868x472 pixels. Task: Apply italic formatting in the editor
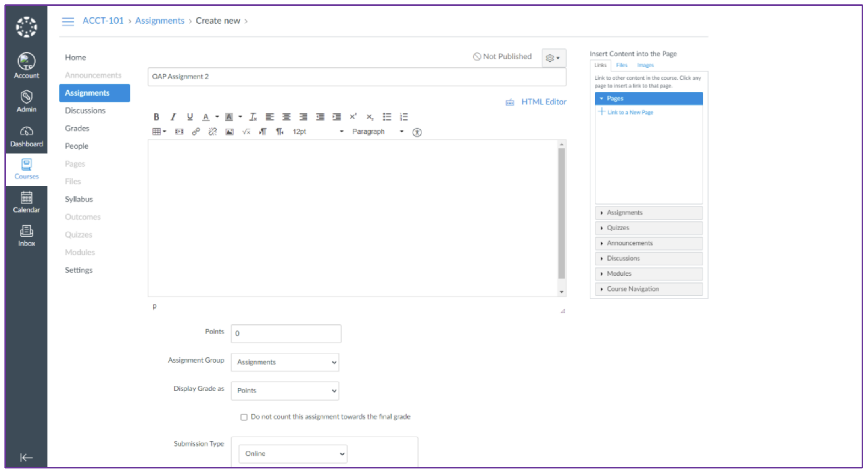(173, 117)
